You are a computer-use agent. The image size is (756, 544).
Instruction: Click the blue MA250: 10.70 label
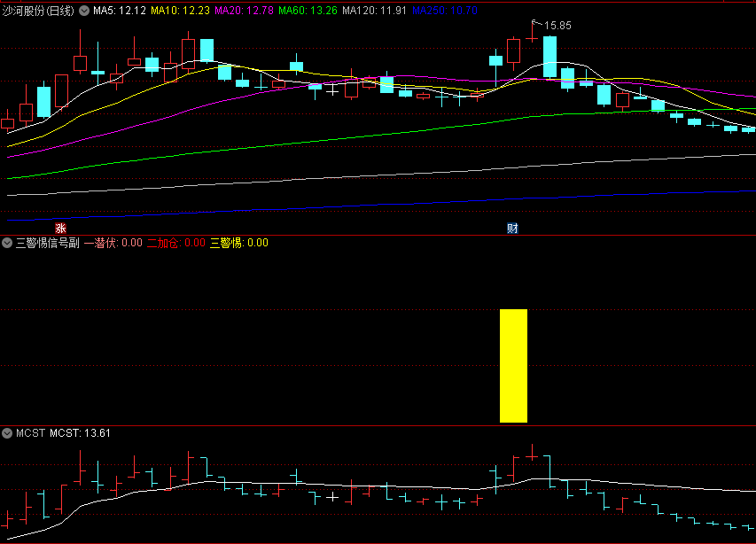click(445, 11)
